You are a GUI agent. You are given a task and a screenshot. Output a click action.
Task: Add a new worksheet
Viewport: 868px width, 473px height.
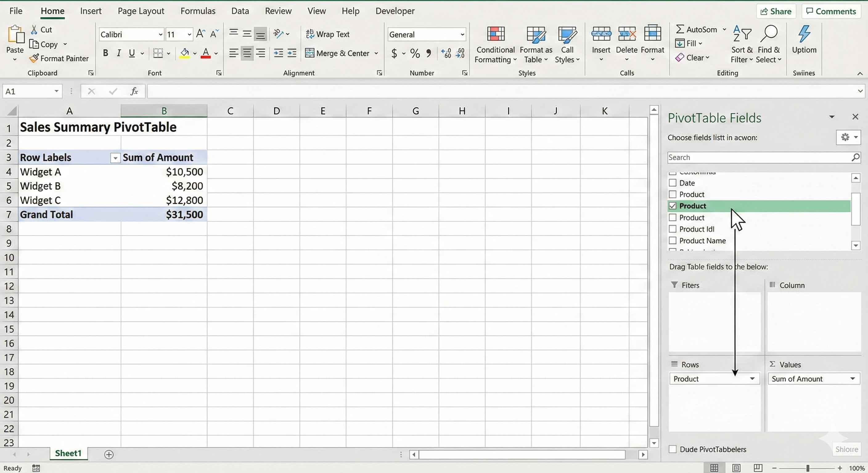pyautogui.click(x=108, y=454)
